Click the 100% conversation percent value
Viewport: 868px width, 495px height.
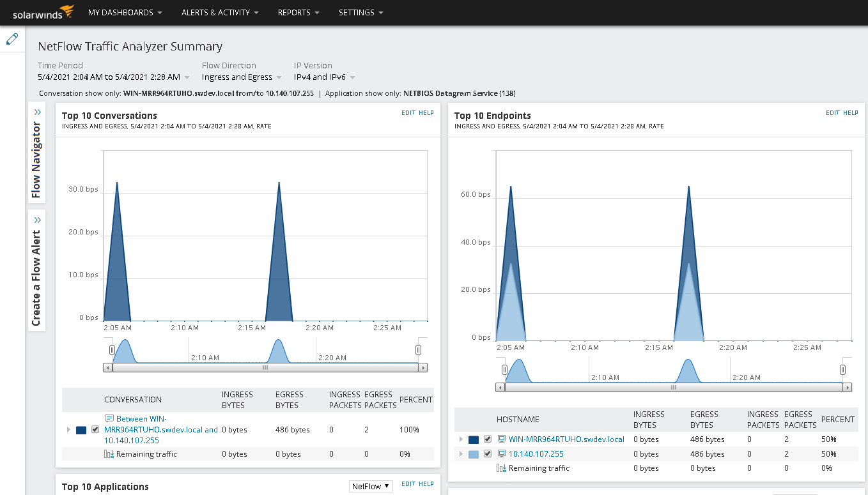click(409, 430)
